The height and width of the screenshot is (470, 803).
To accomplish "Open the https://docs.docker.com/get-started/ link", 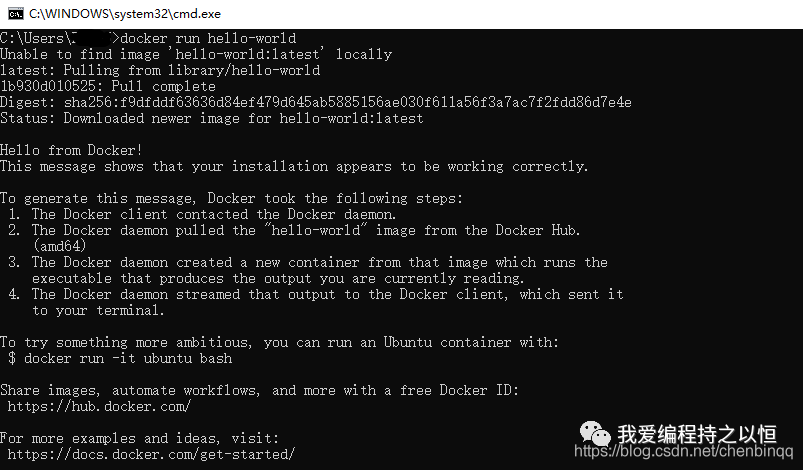I will pyautogui.click(x=151, y=454).
